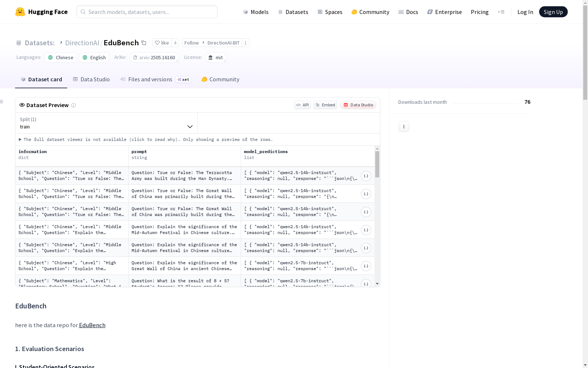Select the Terracotta Army prompt cell
The width and height of the screenshot is (588, 368).
point(185,176)
